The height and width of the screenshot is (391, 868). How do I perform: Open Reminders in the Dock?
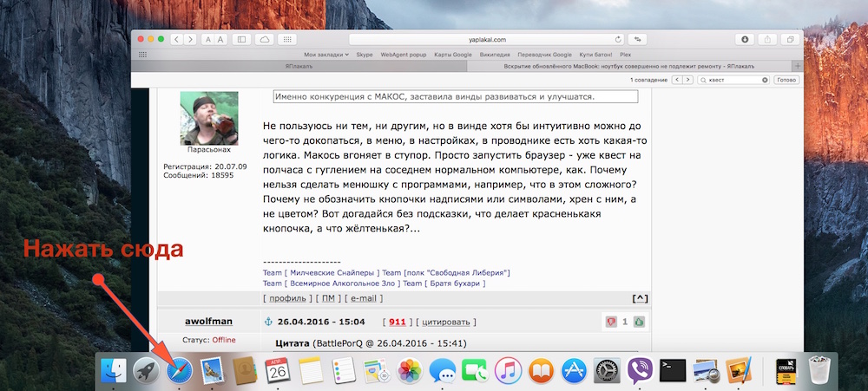[344, 370]
